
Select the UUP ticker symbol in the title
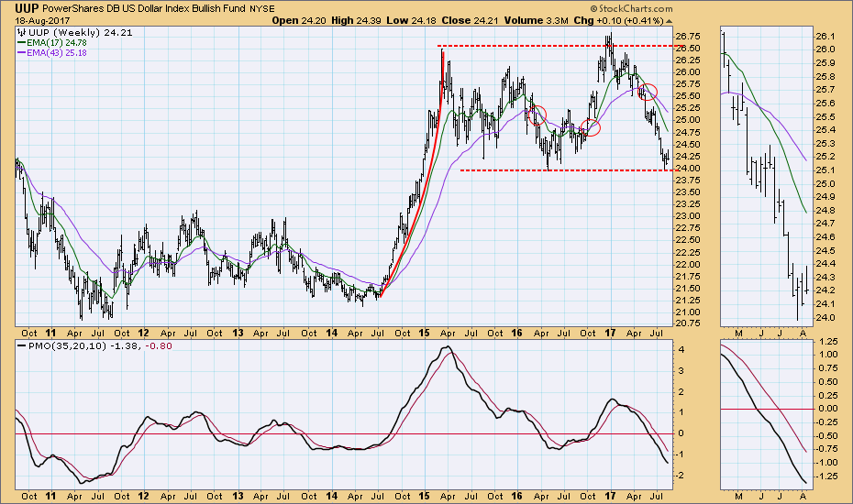coord(26,8)
